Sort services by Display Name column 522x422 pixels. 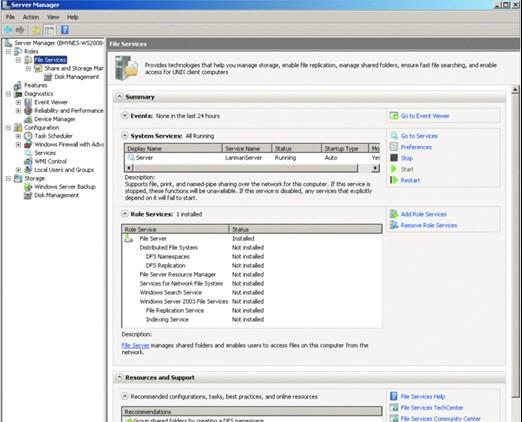pyautogui.click(x=173, y=148)
